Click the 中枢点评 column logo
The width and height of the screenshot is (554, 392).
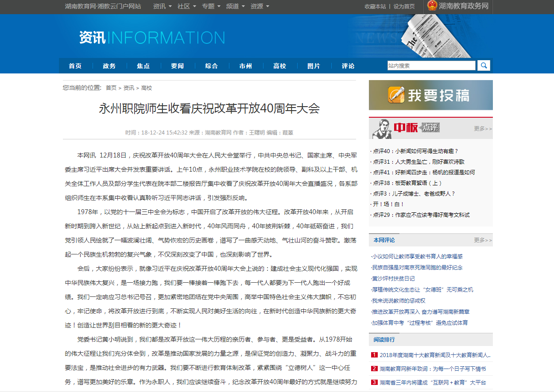[406, 129]
